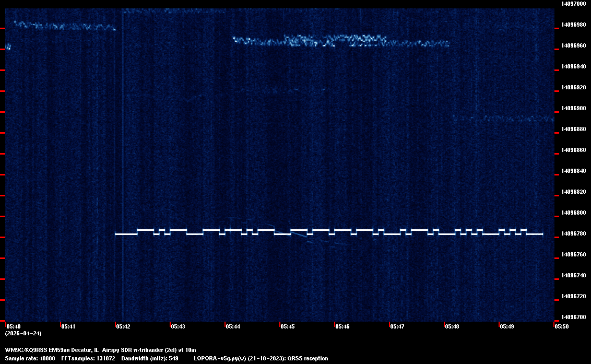This screenshot has height=364, width=591.
Task: Click the start of the bright FSK trace
Action: 117,234
